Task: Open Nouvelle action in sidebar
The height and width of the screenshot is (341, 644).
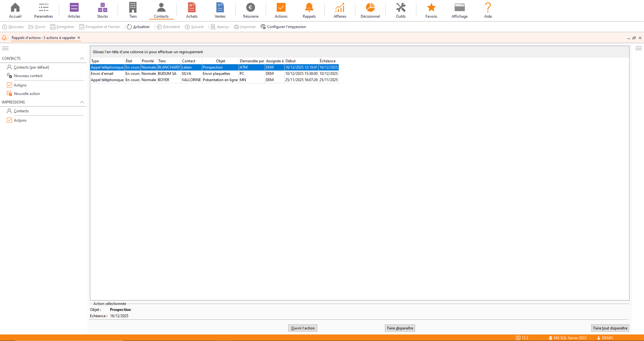Action: pos(27,94)
